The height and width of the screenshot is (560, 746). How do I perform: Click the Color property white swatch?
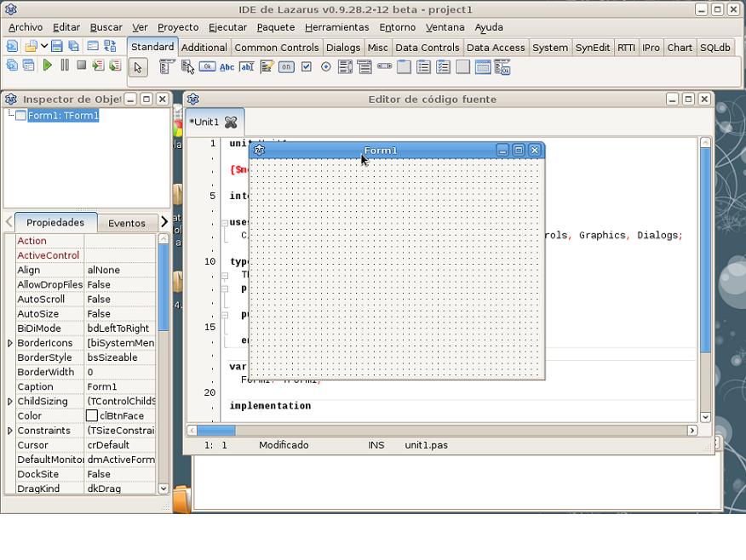(92, 416)
